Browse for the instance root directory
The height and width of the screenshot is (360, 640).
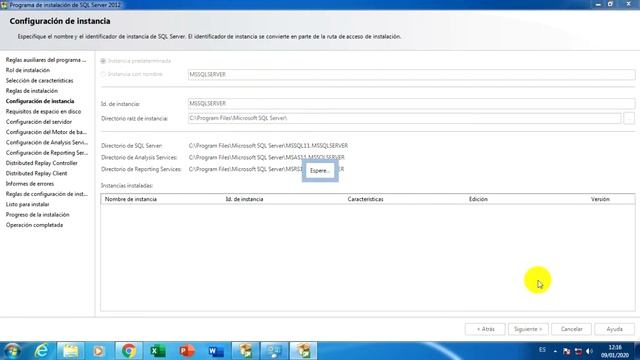629,118
